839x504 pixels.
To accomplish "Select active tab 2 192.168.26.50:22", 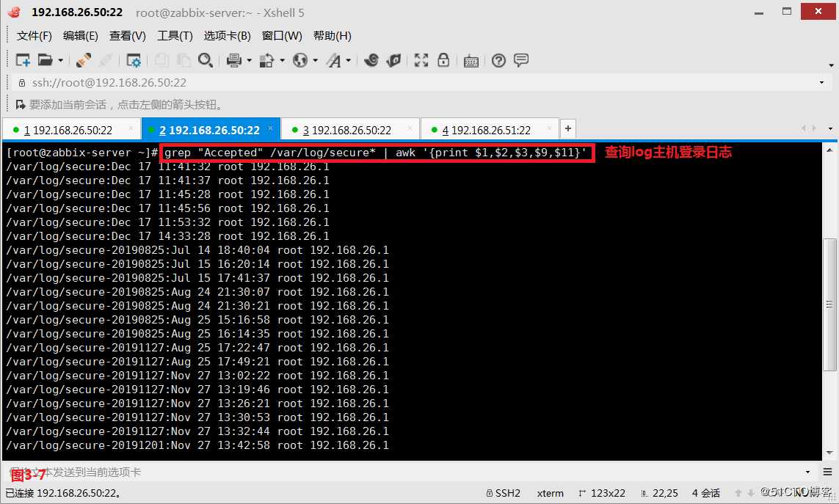I will (210, 130).
